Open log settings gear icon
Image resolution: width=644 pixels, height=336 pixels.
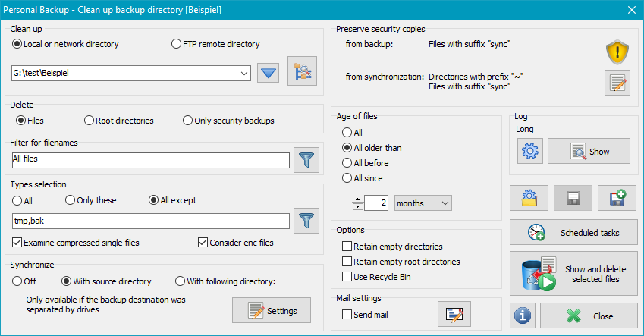(x=530, y=151)
